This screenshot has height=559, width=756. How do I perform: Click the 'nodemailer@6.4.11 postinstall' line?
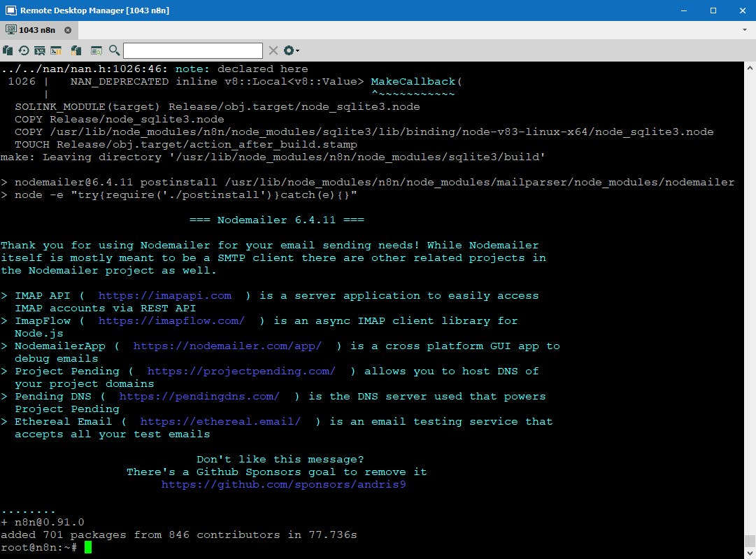point(367,183)
